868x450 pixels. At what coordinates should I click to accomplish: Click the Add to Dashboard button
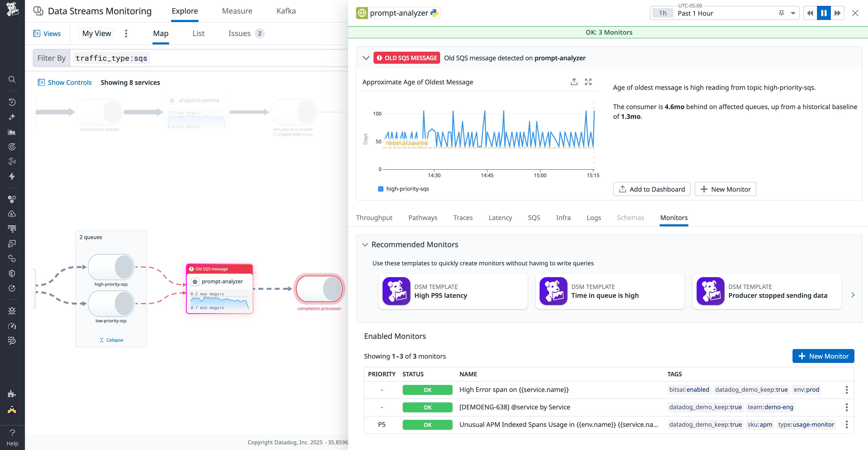[651, 189]
